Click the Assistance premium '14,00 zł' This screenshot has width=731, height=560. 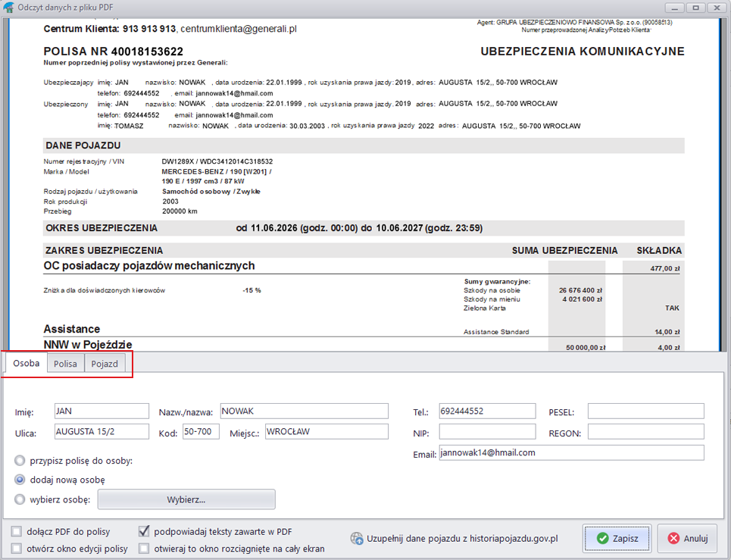click(x=667, y=332)
